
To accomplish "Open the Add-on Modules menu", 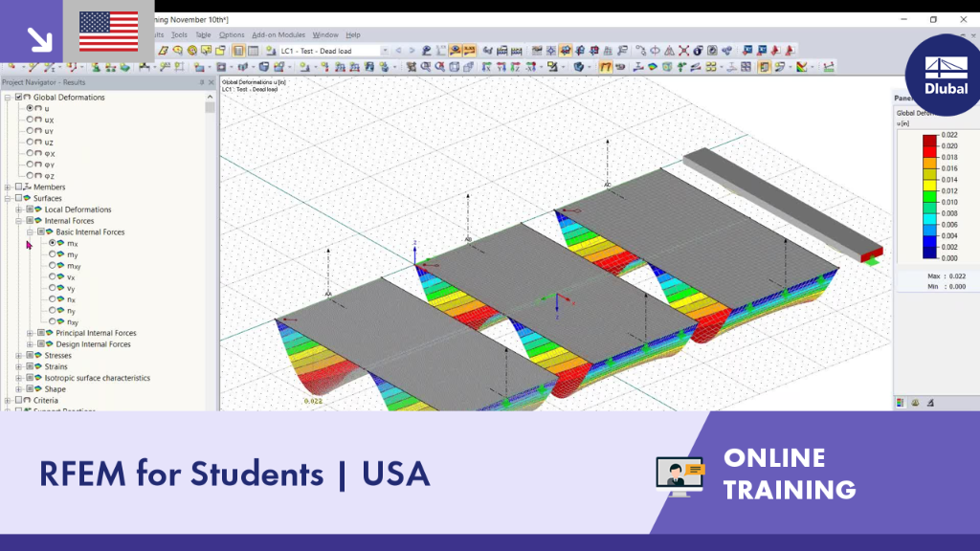I will [278, 35].
